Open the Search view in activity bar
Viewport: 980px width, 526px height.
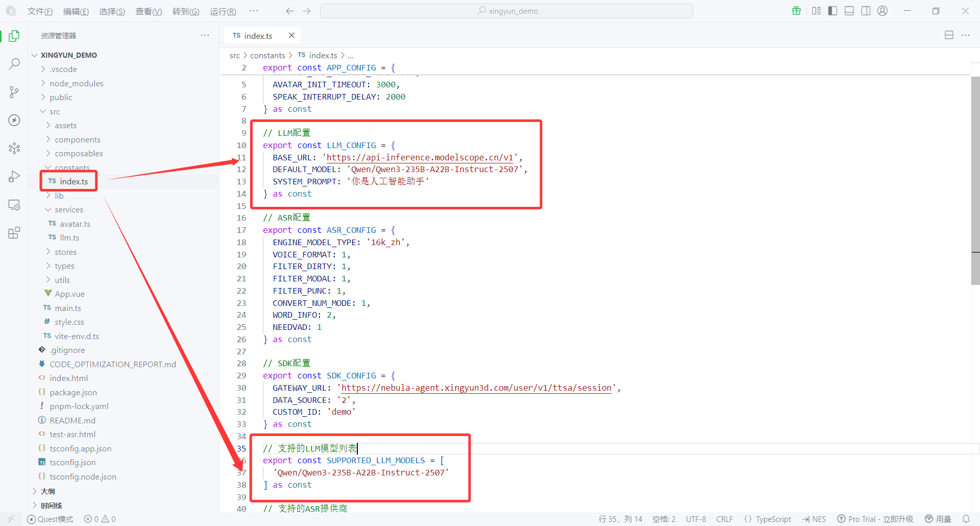coord(14,64)
